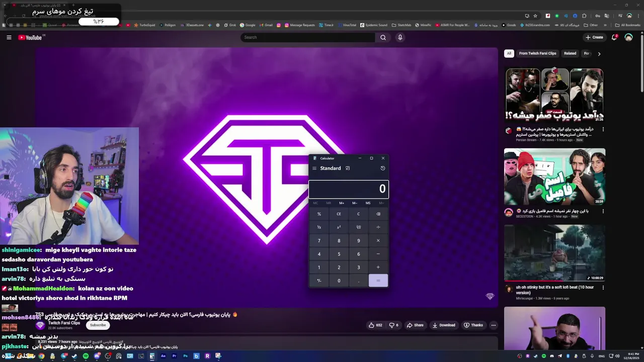The width and height of the screenshot is (644, 362).
Task: Open the Gmail bookmark
Action: click(266, 25)
